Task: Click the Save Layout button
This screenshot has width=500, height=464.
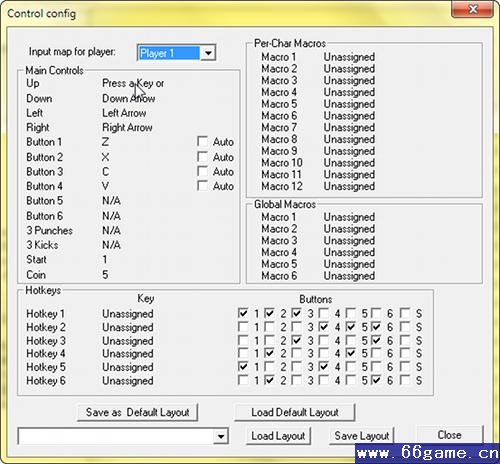Action: click(362, 436)
